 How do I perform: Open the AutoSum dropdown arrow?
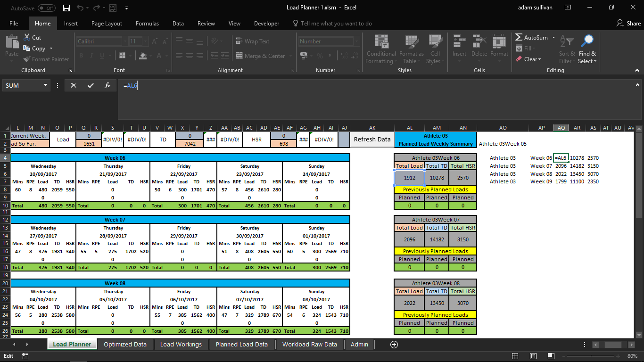click(555, 38)
